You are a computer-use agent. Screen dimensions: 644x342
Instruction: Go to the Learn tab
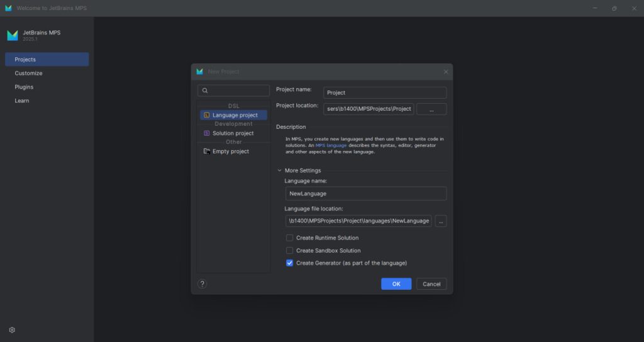(x=47, y=101)
